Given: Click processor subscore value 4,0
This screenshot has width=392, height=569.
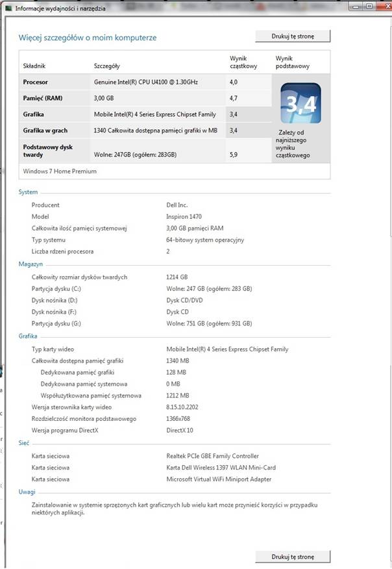Looking at the screenshot, I should click(233, 82).
